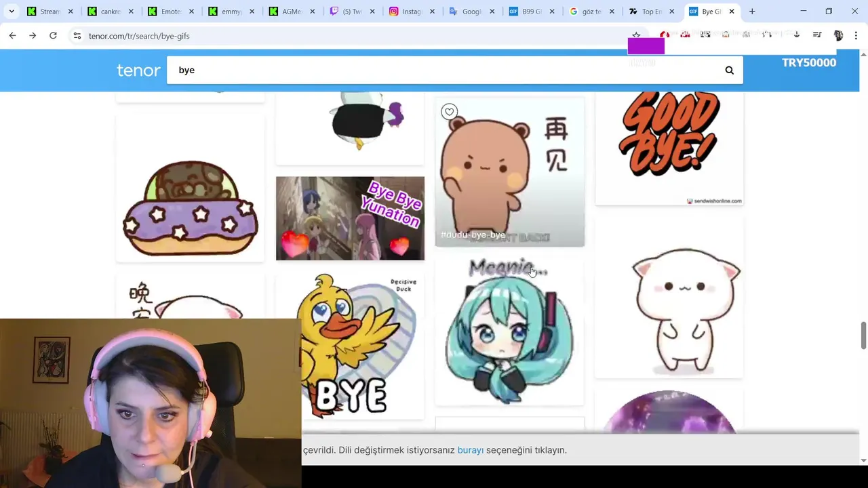Open the dudu bear waving GIF
Viewport: 868px width, 488px height.
tap(509, 172)
